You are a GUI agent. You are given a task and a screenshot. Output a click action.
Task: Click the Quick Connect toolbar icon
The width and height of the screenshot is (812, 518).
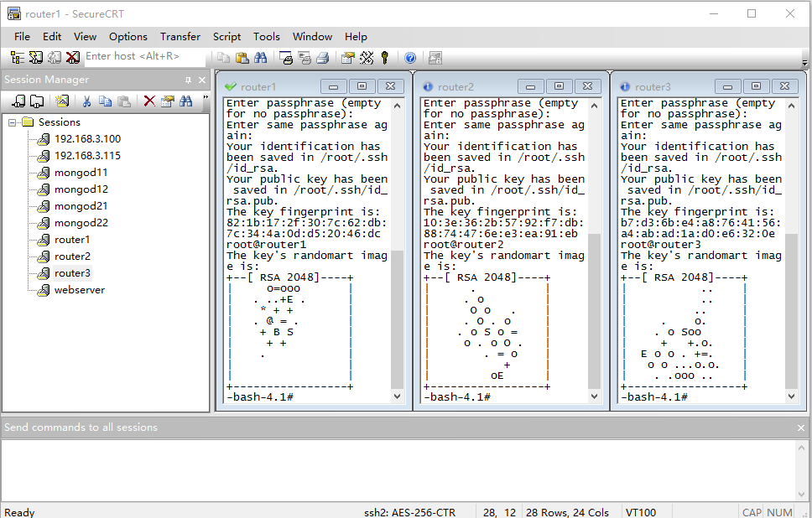pyautogui.click(x=36, y=57)
